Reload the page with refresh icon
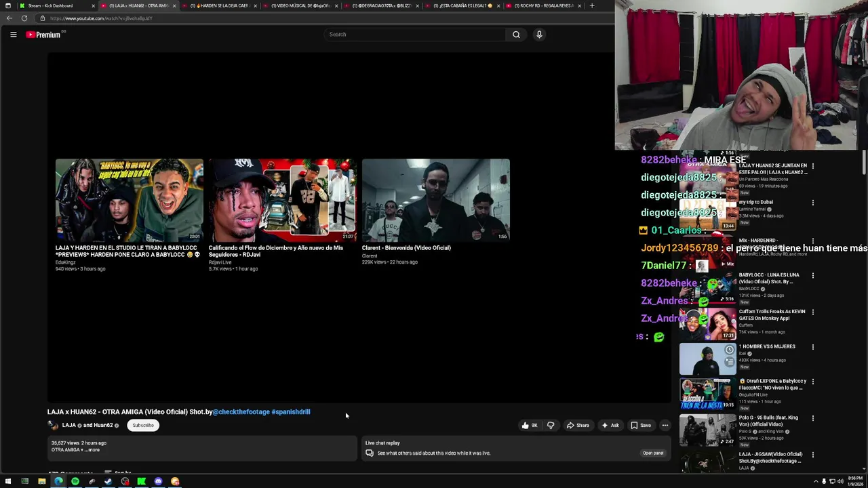The height and width of the screenshot is (488, 868). (x=24, y=18)
